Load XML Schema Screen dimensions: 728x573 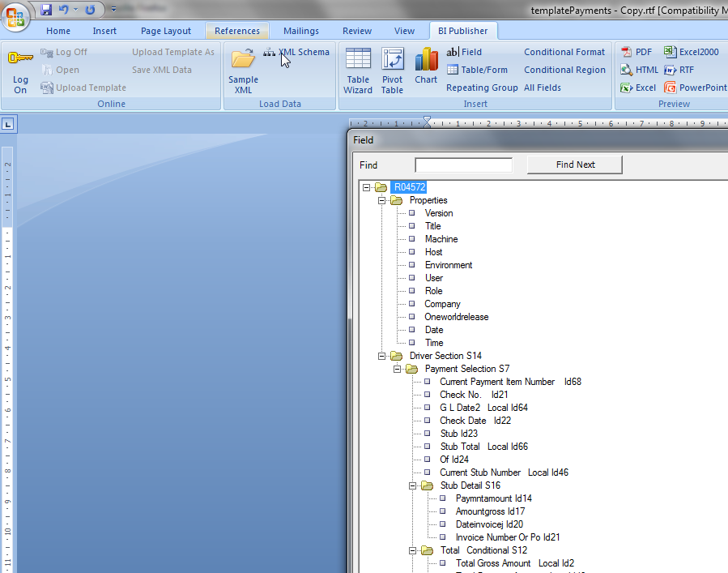click(296, 52)
